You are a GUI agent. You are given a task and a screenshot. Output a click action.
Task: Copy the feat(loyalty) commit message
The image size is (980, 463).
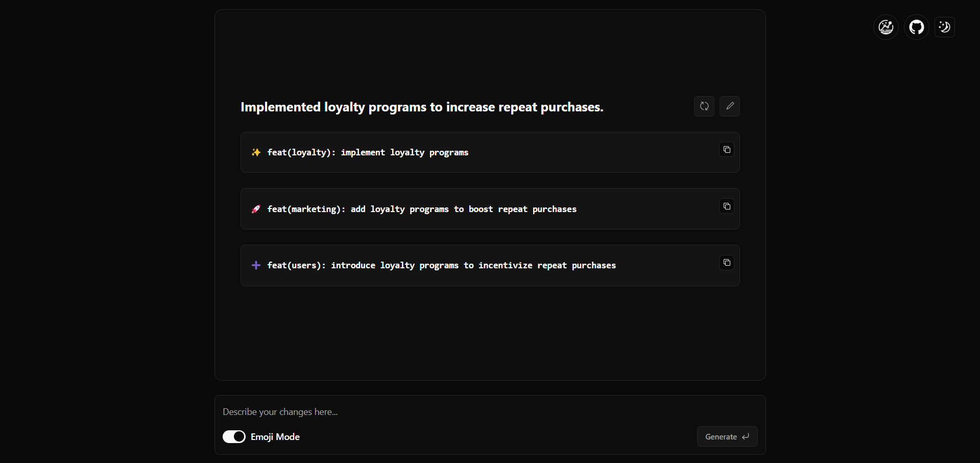point(726,150)
